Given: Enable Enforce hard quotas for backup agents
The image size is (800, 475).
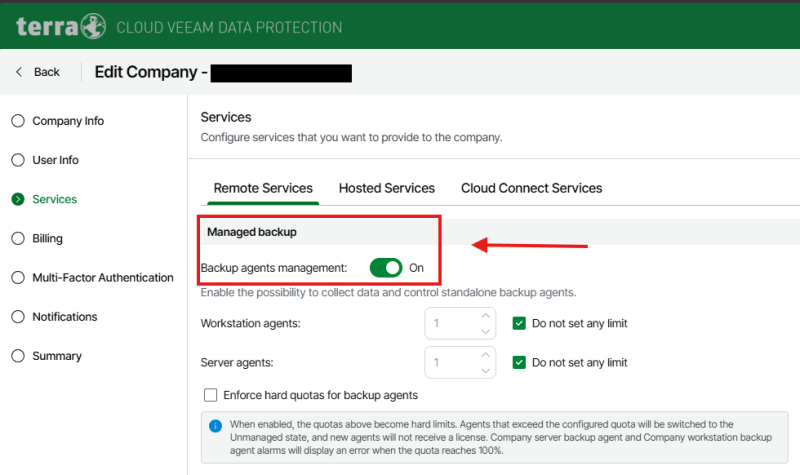Looking at the screenshot, I should pyautogui.click(x=210, y=395).
